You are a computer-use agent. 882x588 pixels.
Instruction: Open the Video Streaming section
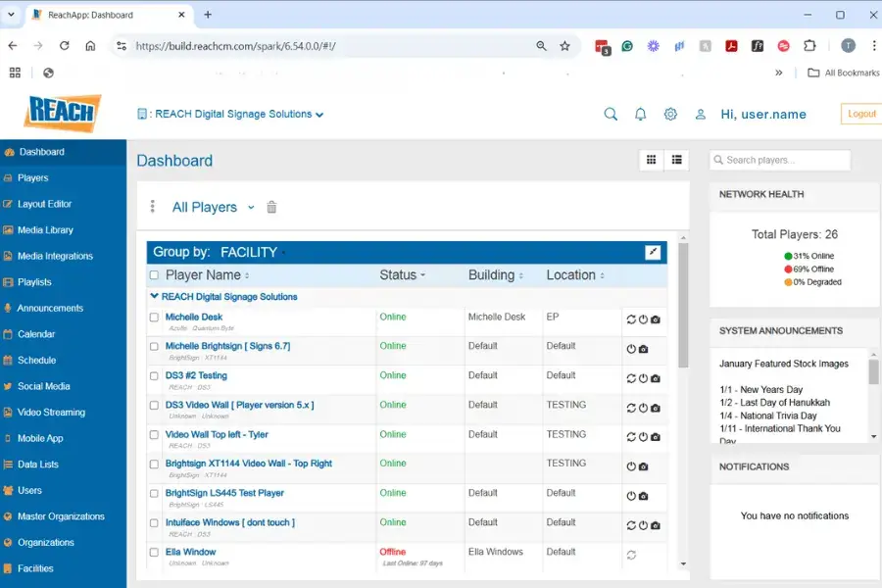click(51, 412)
